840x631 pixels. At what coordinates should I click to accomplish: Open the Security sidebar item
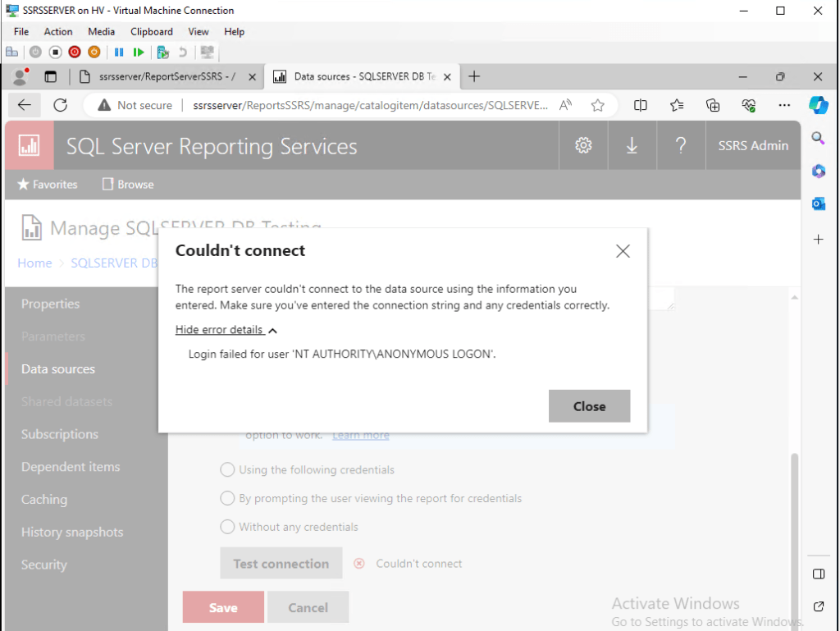click(44, 565)
